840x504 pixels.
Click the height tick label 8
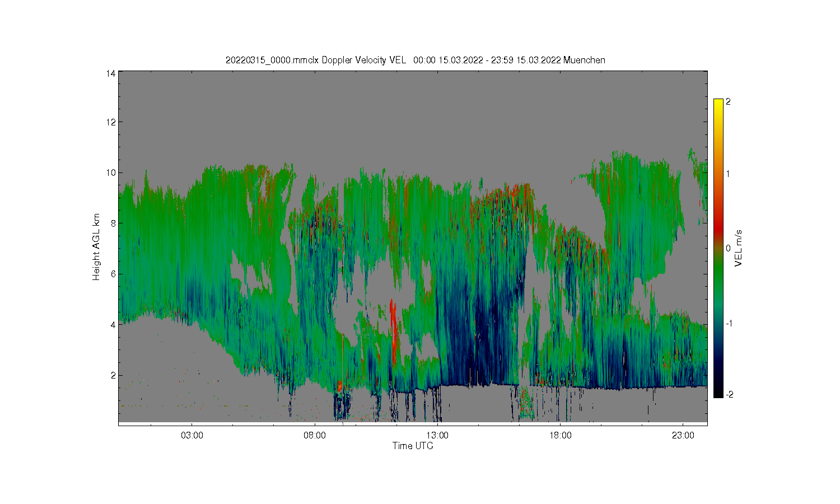(113, 223)
